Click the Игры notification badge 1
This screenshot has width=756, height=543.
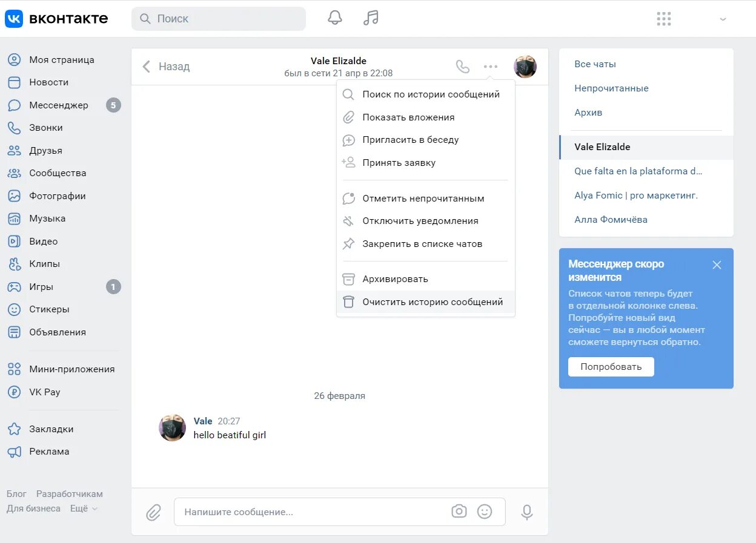113,287
